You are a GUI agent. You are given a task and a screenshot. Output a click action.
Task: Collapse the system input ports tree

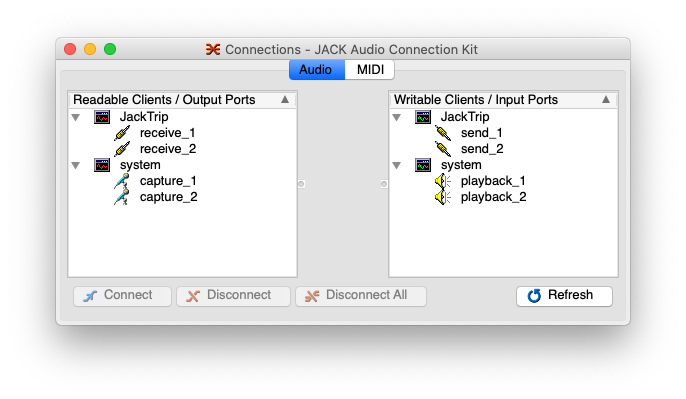click(x=396, y=165)
